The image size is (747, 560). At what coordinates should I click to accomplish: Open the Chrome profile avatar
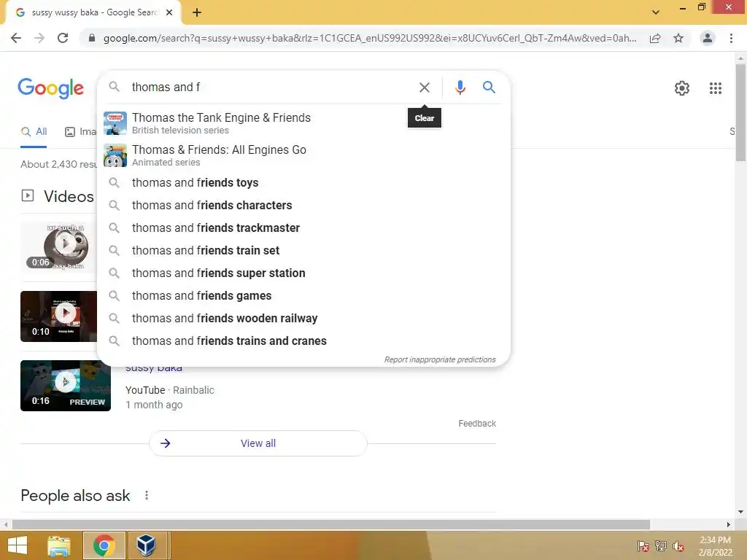pos(708,38)
